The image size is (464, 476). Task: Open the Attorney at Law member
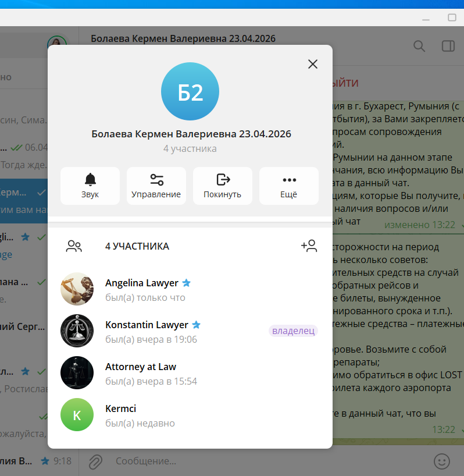pyautogui.click(x=190, y=373)
